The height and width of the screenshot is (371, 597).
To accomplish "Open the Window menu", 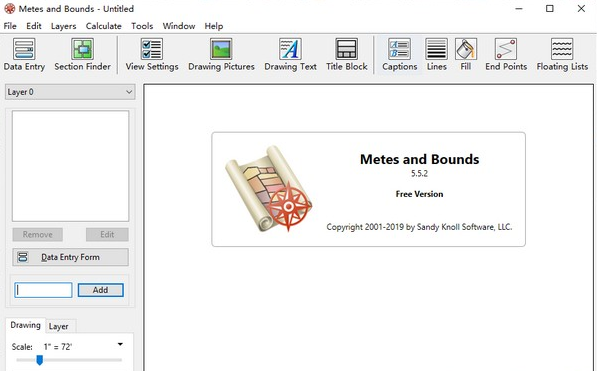I will [179, 26].
